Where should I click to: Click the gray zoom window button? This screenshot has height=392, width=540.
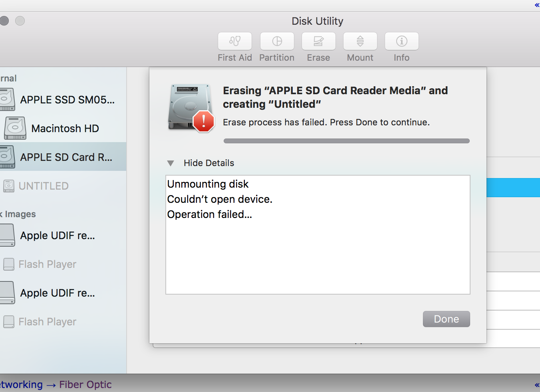coord(20,21)
